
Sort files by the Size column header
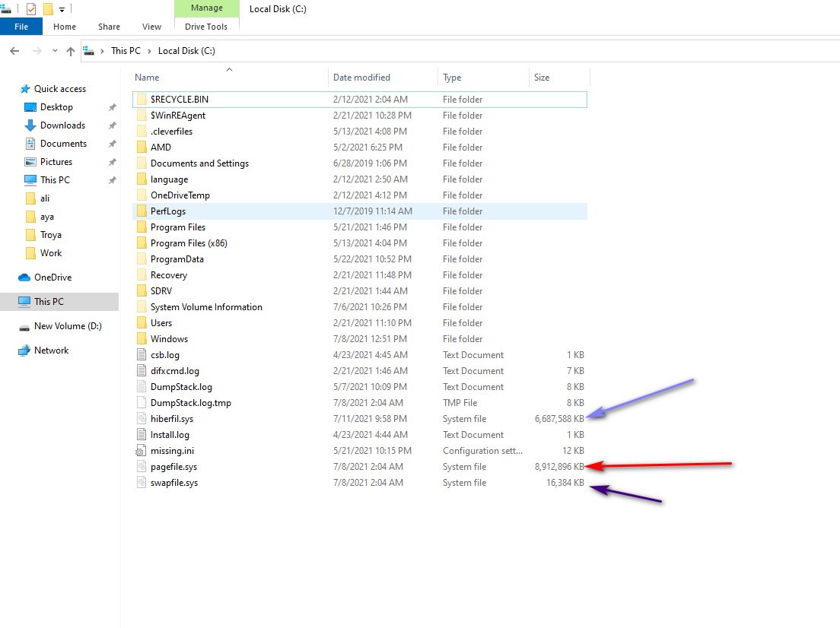pyautogui.click(x=542, y=78)
